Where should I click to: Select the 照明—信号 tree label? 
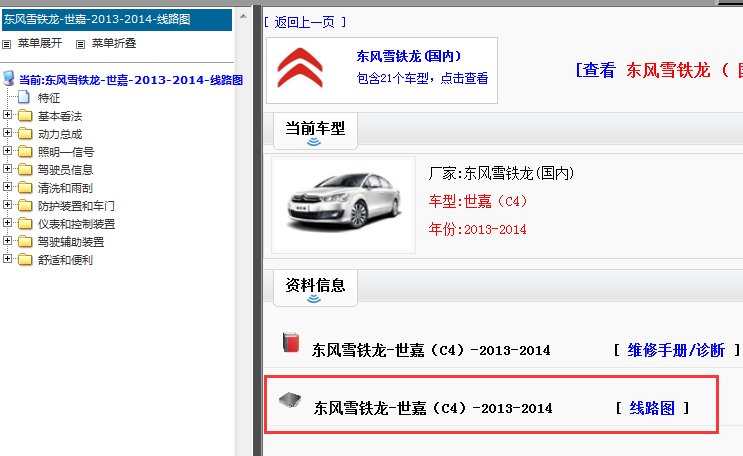(65, 152)
